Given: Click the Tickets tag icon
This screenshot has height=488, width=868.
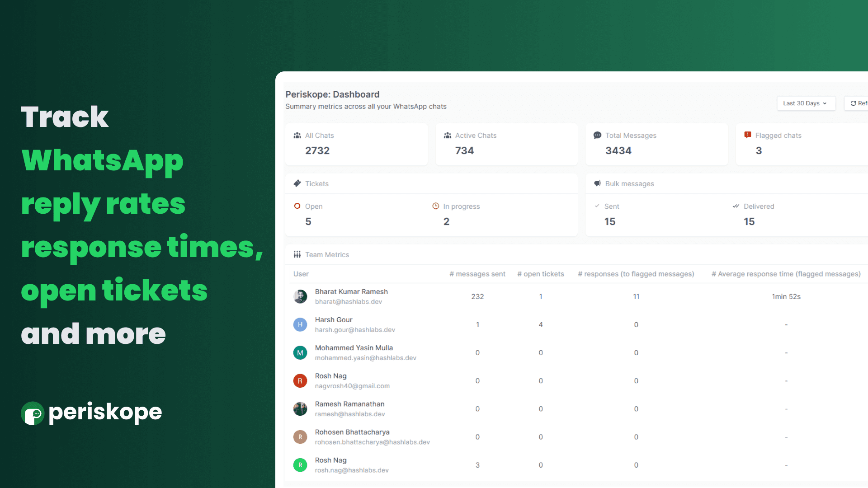Looking at the screenshot, I should [297, 183].
